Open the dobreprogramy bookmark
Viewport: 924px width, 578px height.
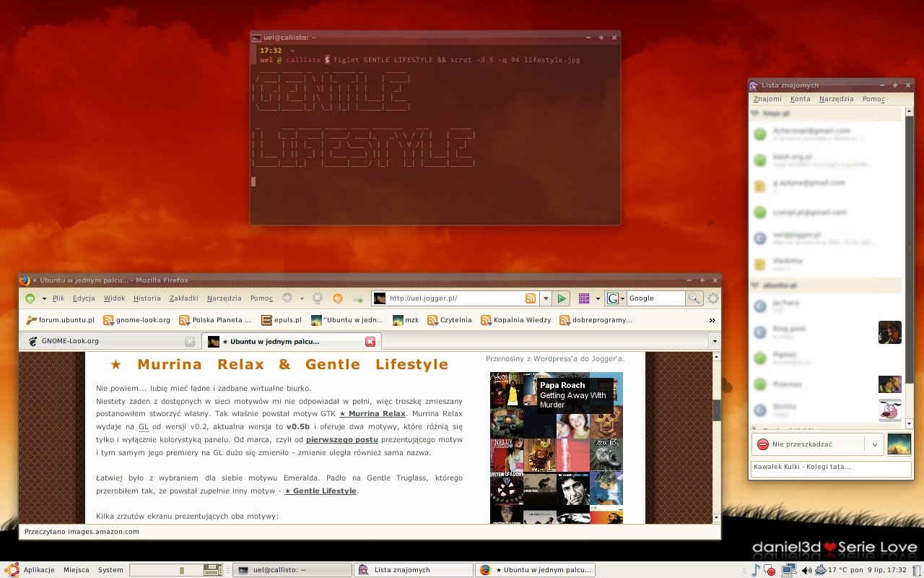click(x=596, y=320)
